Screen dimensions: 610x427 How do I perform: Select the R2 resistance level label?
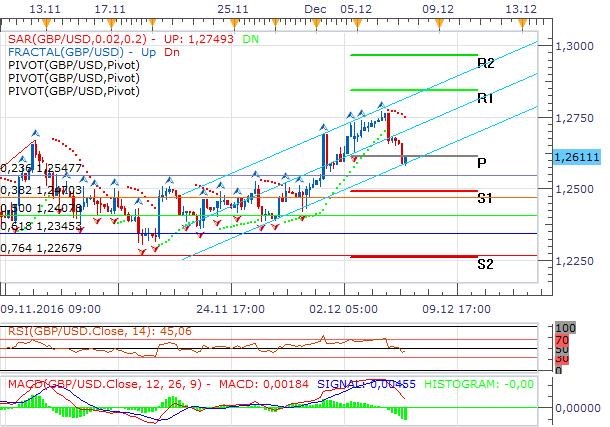486,63
